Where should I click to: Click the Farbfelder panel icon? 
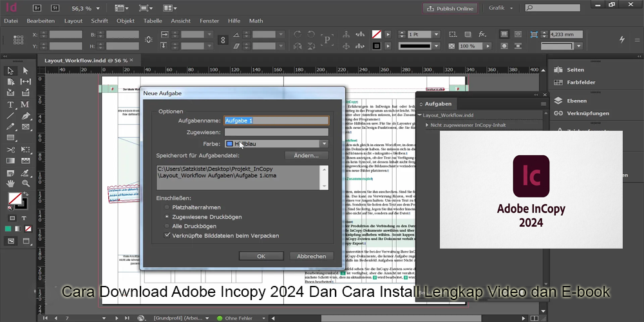coord(558,82)
